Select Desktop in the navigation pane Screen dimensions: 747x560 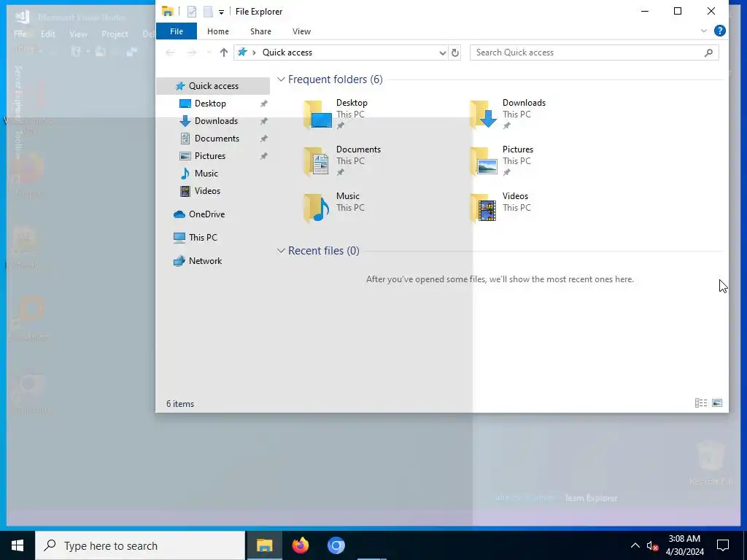pyautogui.click(x=210, y=104)
